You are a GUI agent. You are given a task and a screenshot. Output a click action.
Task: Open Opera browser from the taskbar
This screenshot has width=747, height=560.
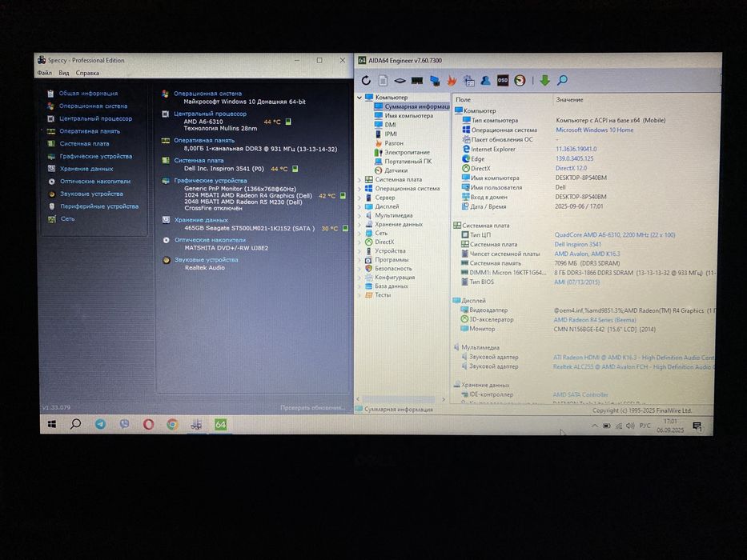(149, 424)
